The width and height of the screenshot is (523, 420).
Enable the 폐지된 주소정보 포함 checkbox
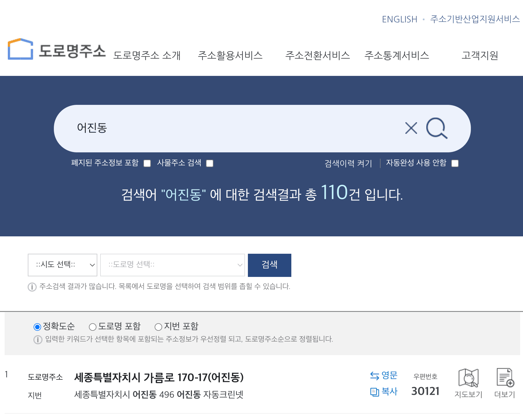[x=147, y=163]
